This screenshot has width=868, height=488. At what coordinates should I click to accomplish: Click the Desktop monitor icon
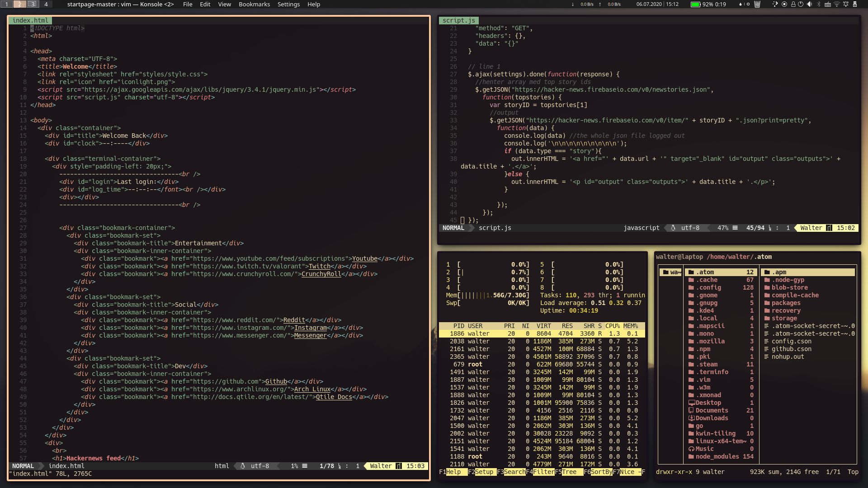[x=691, y=403]
